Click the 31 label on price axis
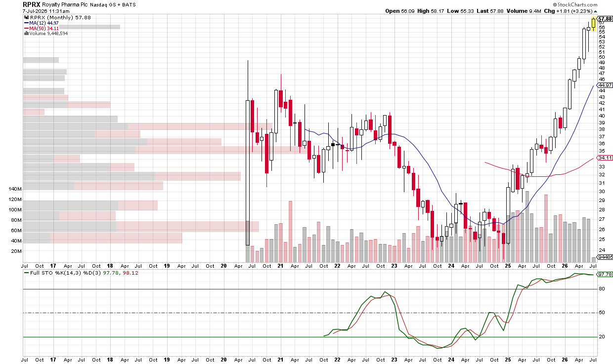This screenshot has height=364, width=613. [x=602, y=183]
